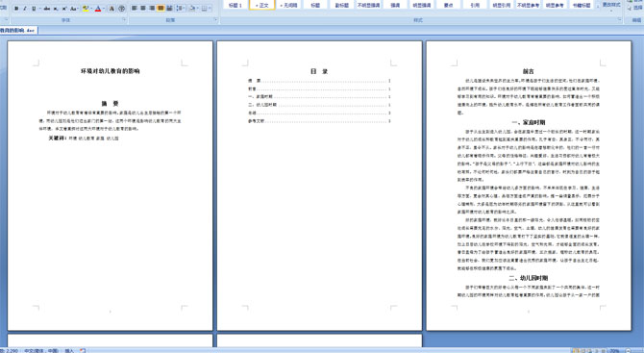Image resolution: width=644 pixels, height=353 pixels.
Task: Align text to the left
Action: pyautogui.click(x=135, y=9)
